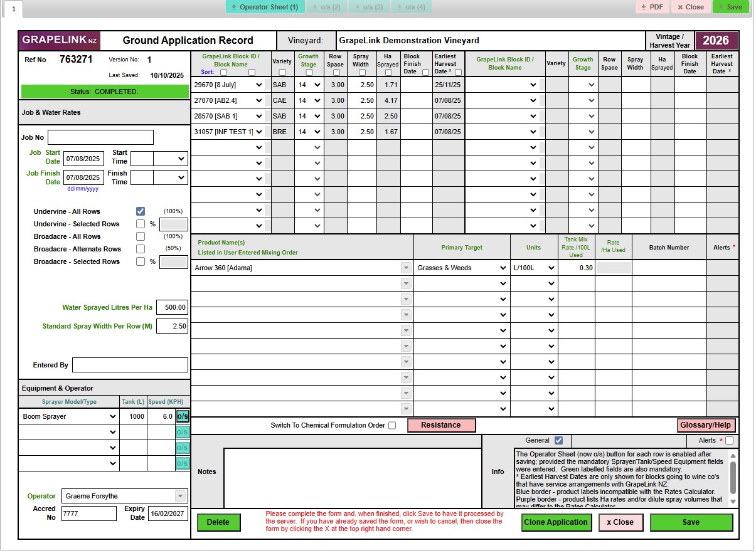
Task: Click the top Close button with x icon
Action: (691, 7)
